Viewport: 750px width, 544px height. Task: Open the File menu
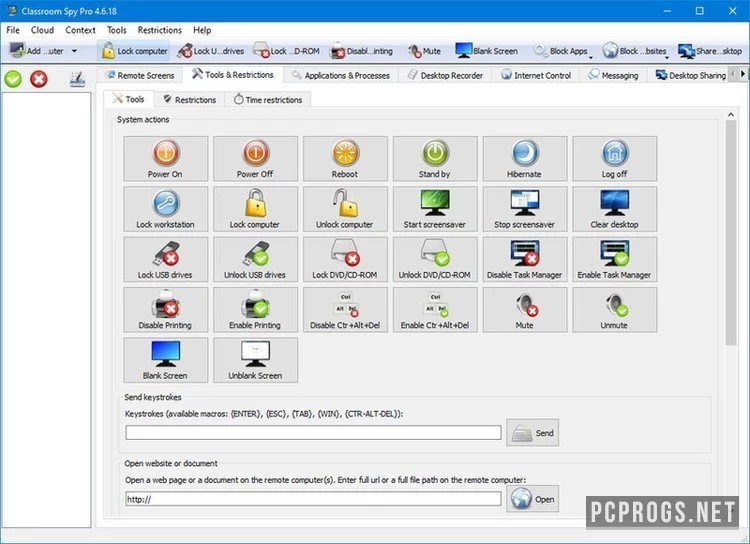click(x=13, y=30)
